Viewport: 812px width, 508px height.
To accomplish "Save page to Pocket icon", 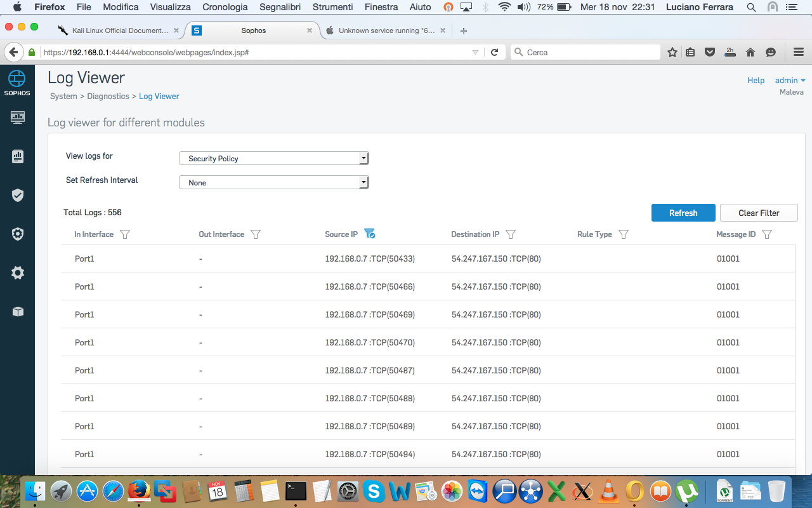I will tap(710, 52).
